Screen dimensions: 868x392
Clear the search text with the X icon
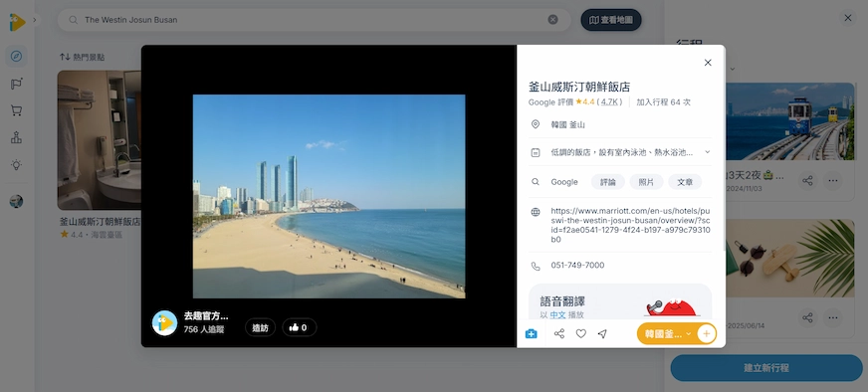pos(553,20)
